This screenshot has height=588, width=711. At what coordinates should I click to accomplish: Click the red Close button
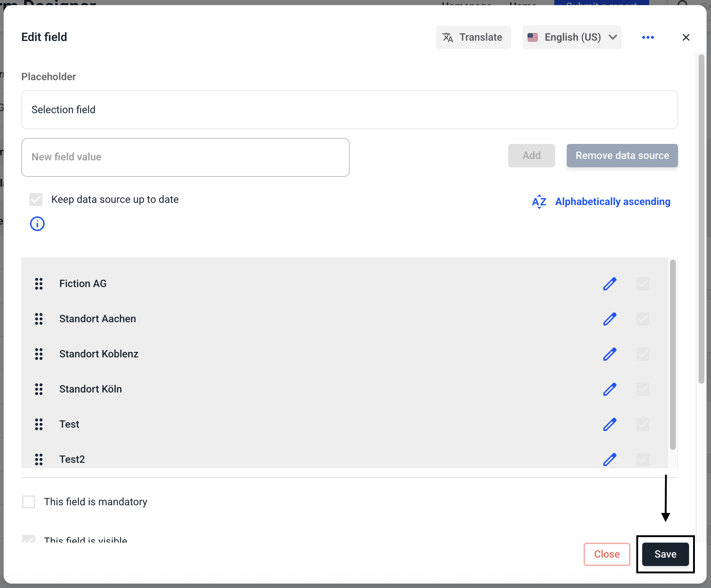(x=607, y=554)
